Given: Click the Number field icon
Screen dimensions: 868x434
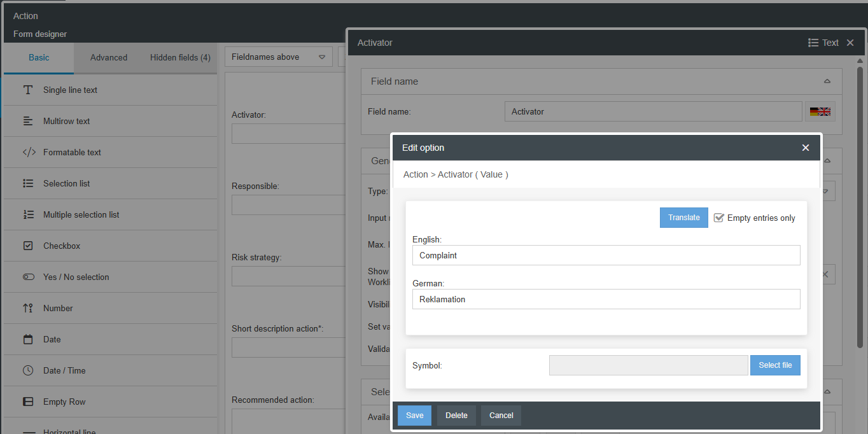Looking at the screenshot, I should [28, 308].
